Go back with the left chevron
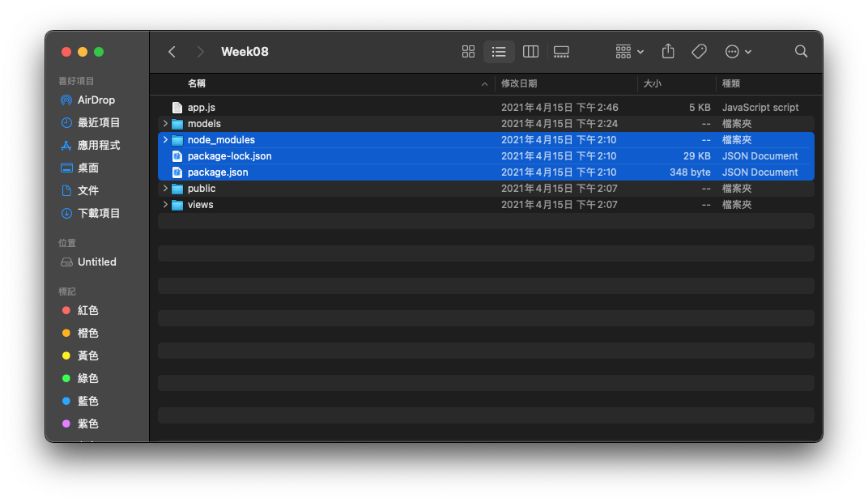 172,52
